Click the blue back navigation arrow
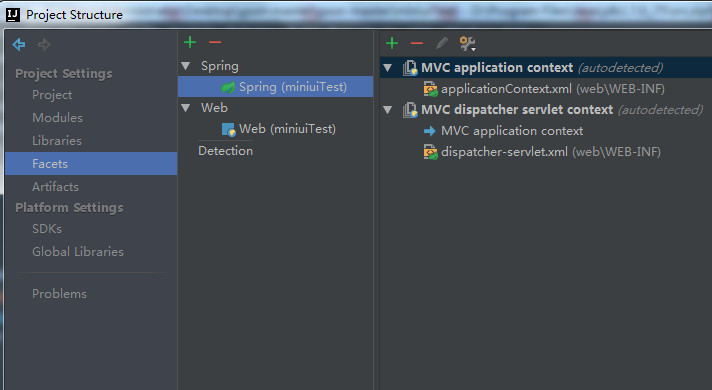 [x=19, y=44]
